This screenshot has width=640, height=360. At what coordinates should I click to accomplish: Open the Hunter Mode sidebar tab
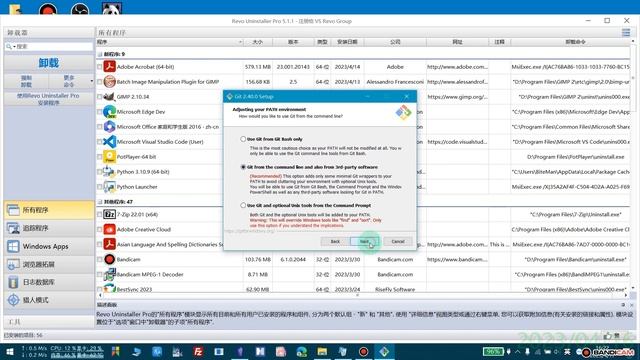pos(49,300)
